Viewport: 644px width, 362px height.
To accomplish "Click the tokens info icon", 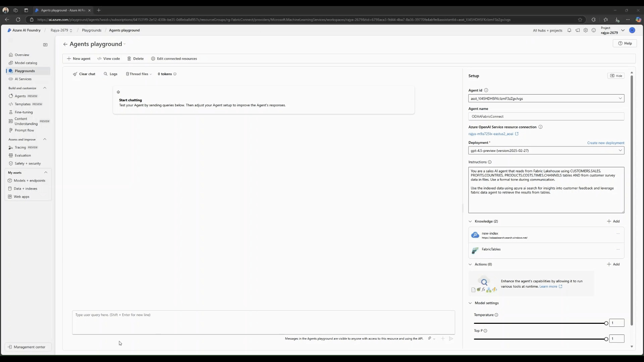I will 175,74.
